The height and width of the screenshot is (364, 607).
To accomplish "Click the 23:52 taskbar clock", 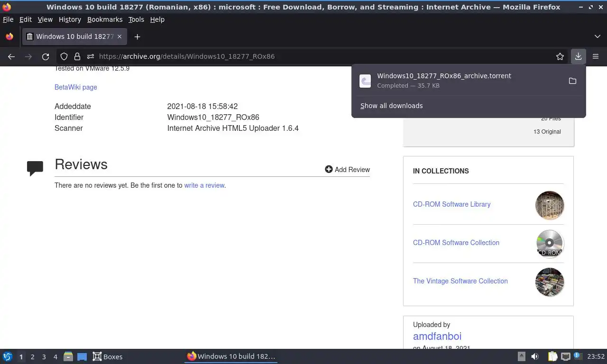I will click(x=596, y=356).
